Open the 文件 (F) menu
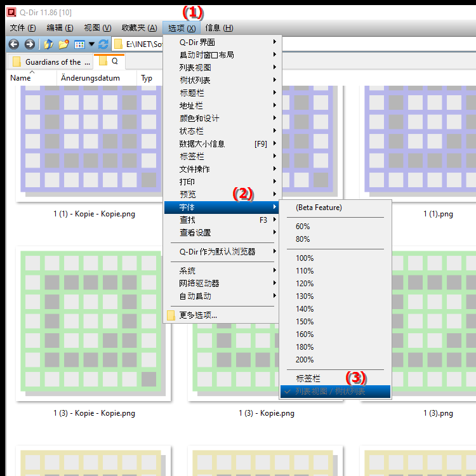This screenshot has width=476, height=476. click(x=23, y=28)
